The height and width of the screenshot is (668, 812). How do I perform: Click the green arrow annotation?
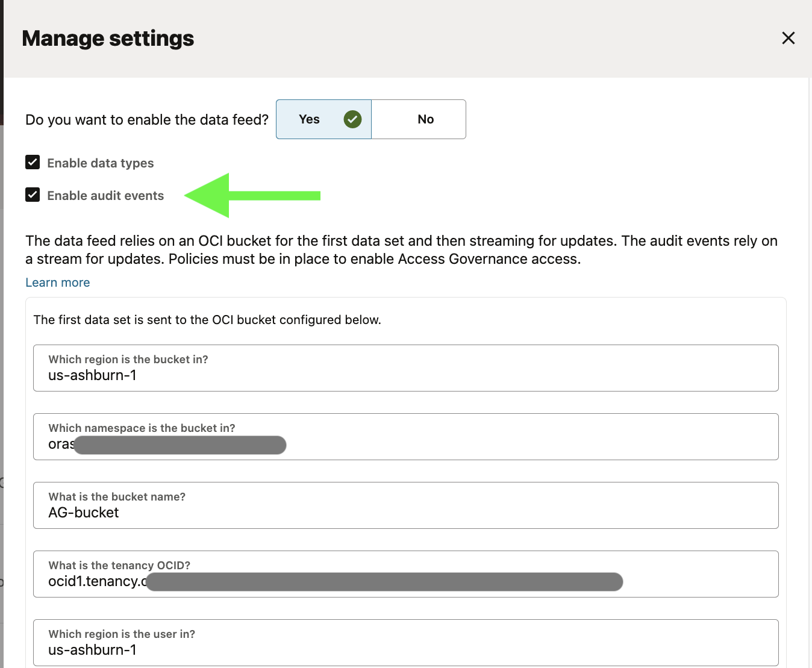(253, 195)
